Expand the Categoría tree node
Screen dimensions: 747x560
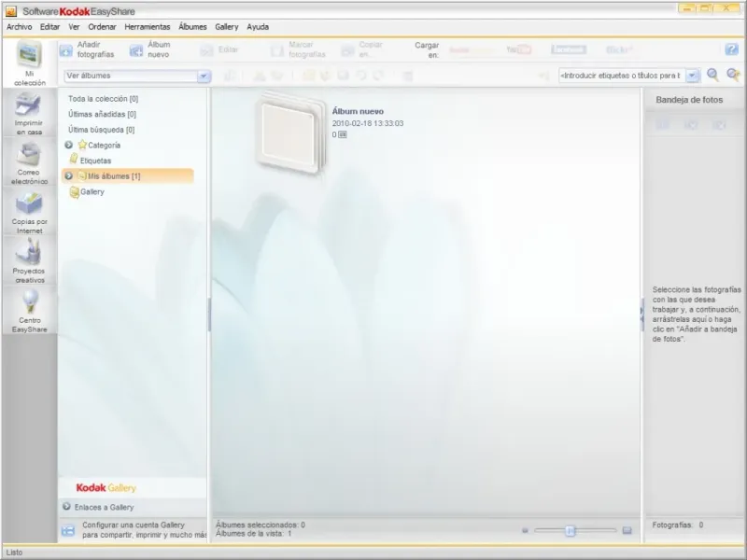68,145
